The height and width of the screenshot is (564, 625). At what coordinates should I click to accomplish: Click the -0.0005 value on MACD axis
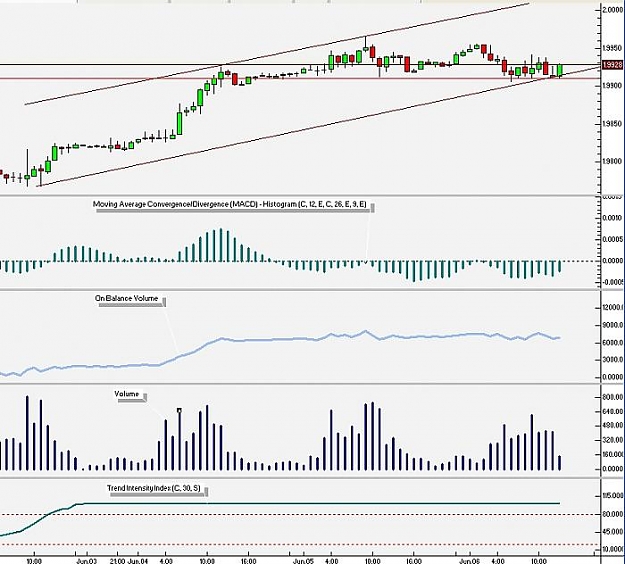coord(613,282)
